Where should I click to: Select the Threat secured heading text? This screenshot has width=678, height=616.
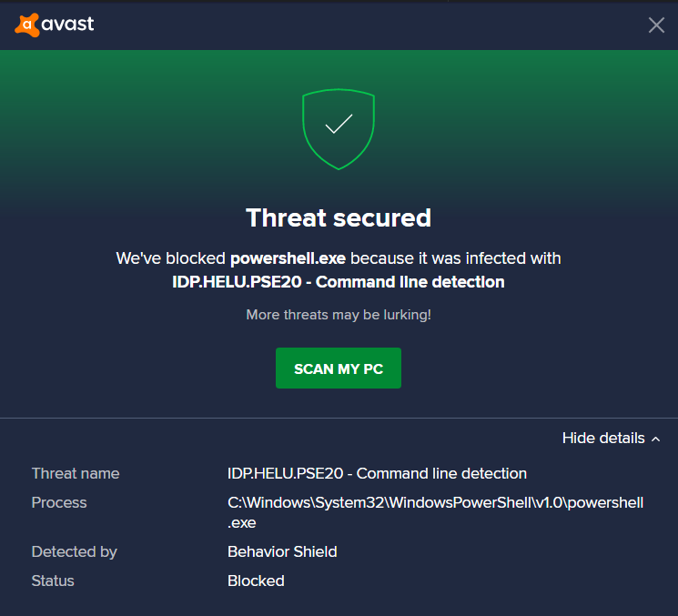coord(339,217)
